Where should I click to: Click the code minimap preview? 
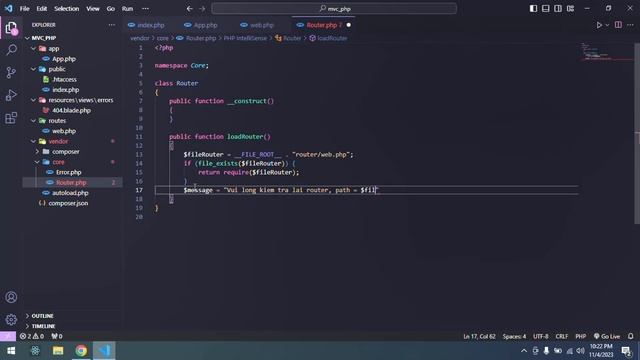tap(607, 51)
